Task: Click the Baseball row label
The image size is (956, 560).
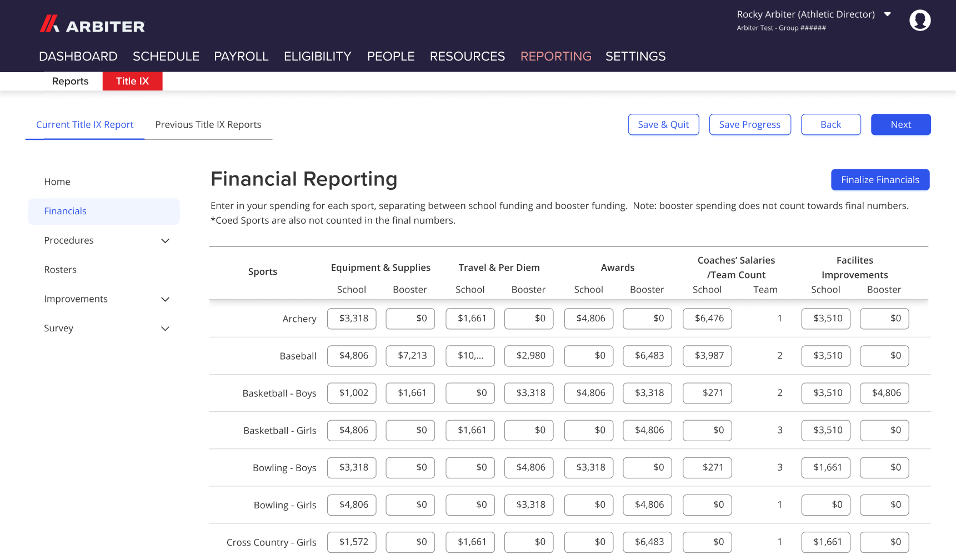Action: coord(298,356)
